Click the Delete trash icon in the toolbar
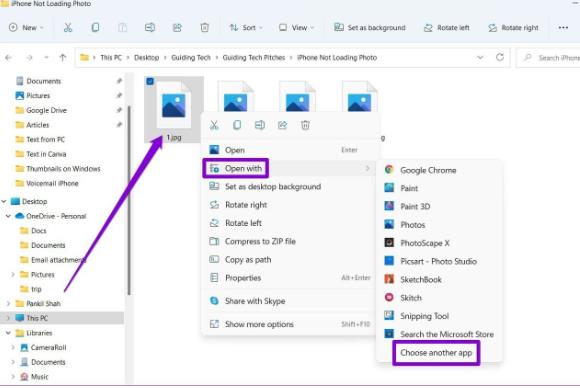The width and height of the screenshot is (580, 388). pos(205,28)
